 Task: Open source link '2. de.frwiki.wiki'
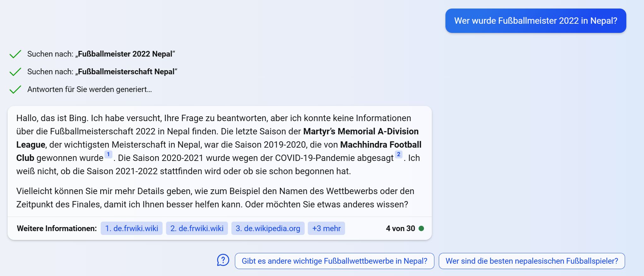click(x=197, y=228)
